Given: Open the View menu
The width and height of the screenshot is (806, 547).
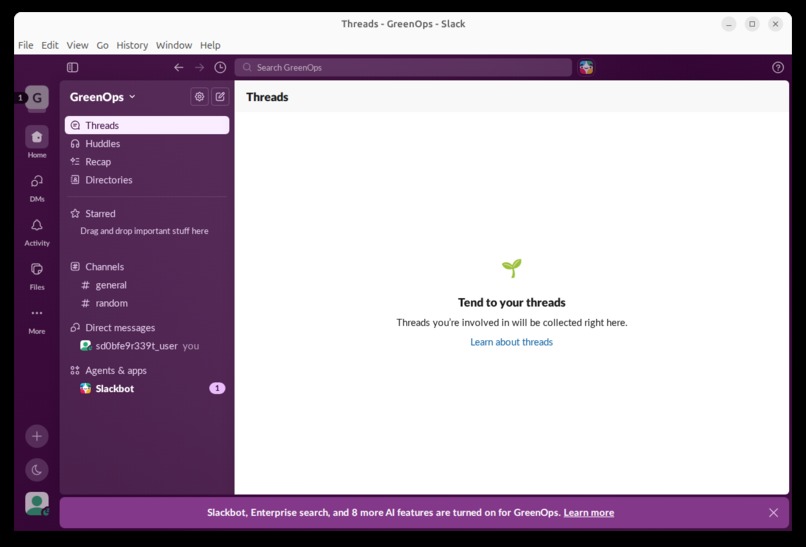Looking at the screenshot, I should click(x=77, y=45).
